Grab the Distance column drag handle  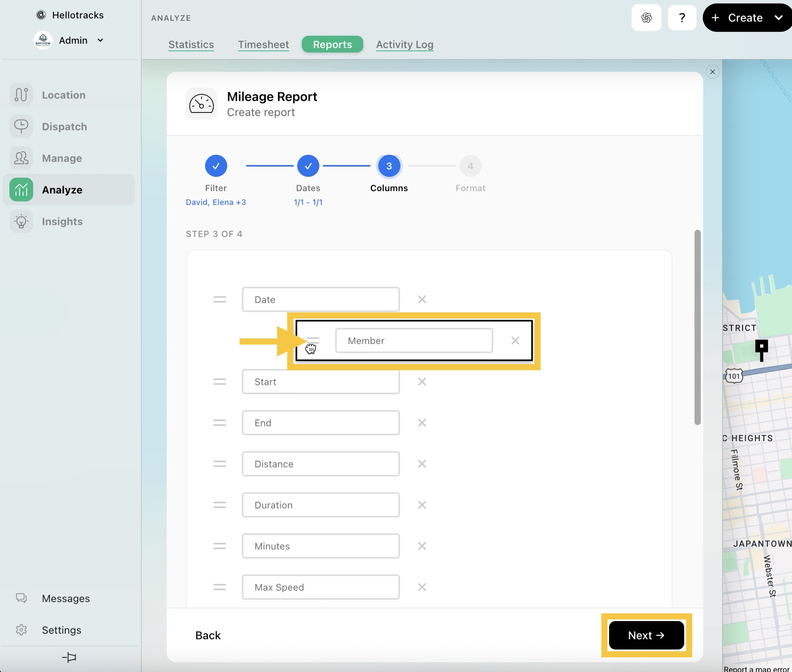220,464
